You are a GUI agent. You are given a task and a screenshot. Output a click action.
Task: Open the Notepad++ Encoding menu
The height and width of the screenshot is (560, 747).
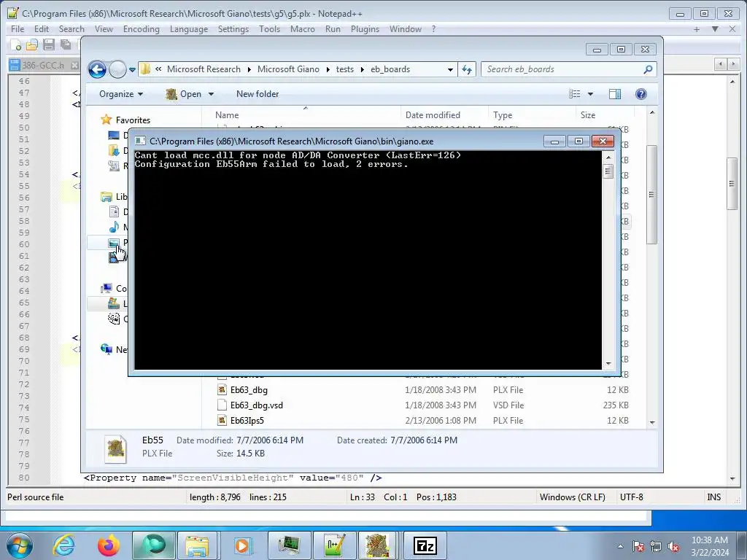coord(142,29)
